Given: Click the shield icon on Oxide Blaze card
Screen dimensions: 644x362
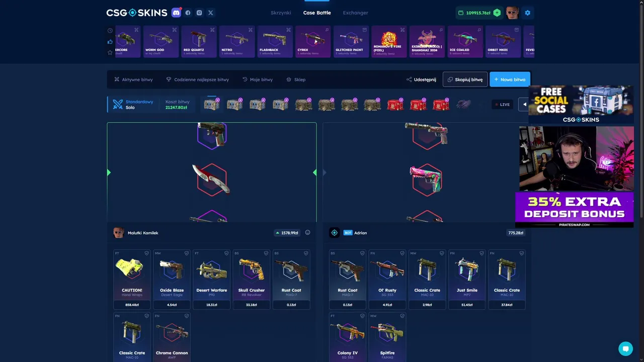Looking at the screenshot, I should coord(187,253).
